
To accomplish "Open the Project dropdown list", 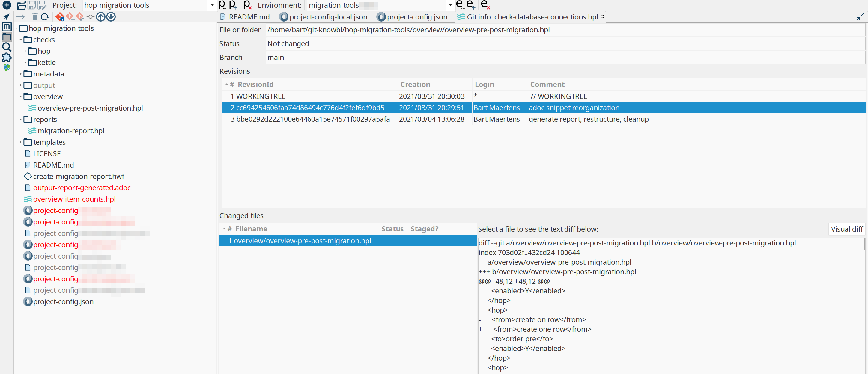I will [x=212, y=5].
